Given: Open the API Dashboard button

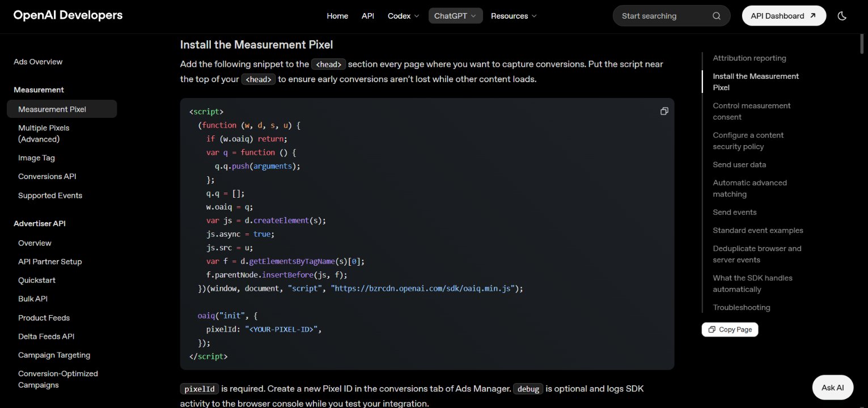Looking at the screenshot, I should click(784, 16).
